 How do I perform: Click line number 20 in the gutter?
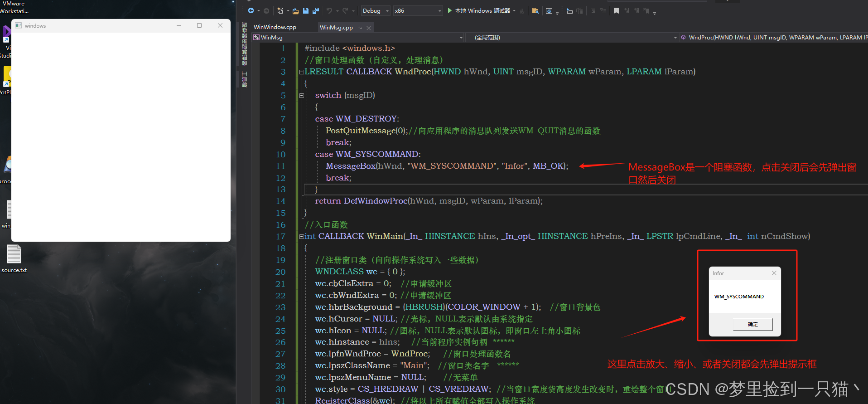pos(280,272)
